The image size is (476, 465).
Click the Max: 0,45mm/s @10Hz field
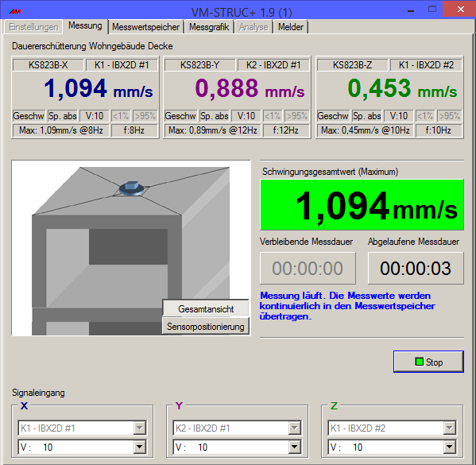click(x=365, y=130)
